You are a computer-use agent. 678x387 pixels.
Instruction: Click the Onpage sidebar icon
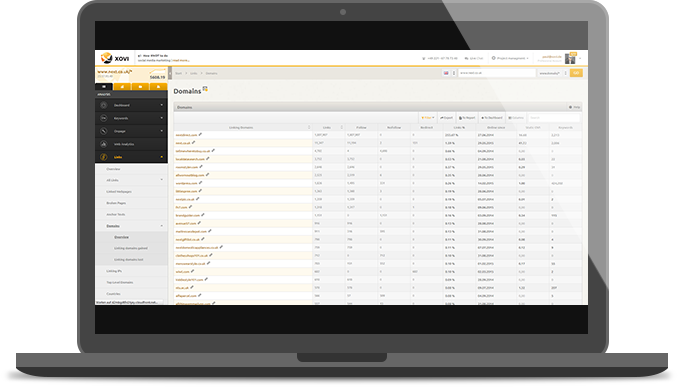(x=104, y=131)
